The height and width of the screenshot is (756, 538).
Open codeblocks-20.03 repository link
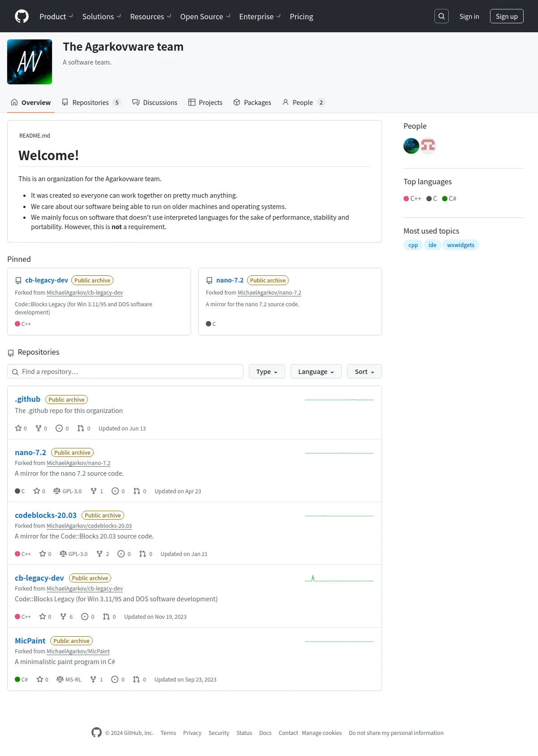click(x=46, y=515)
